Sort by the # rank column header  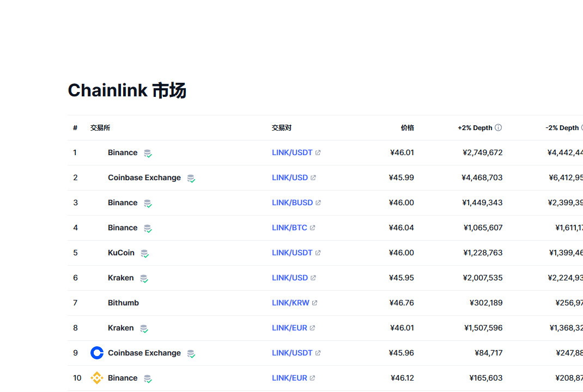(x=75, y=128)
